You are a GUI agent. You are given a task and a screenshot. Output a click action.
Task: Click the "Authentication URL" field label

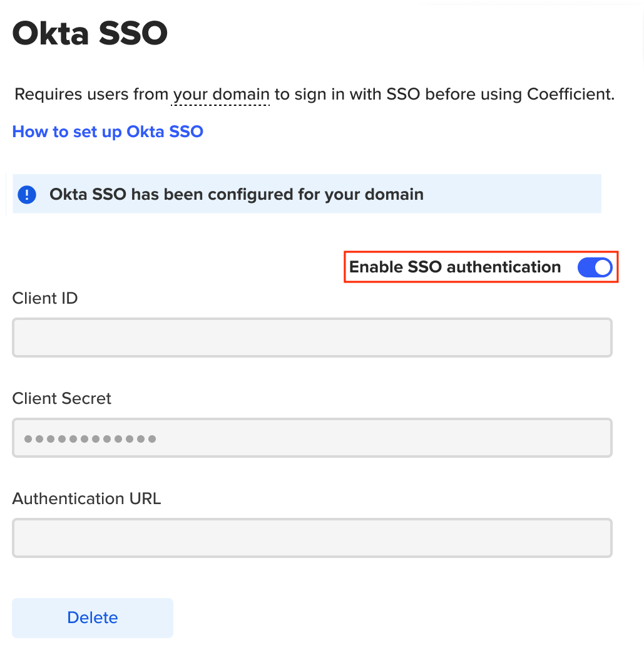(87, 498)
